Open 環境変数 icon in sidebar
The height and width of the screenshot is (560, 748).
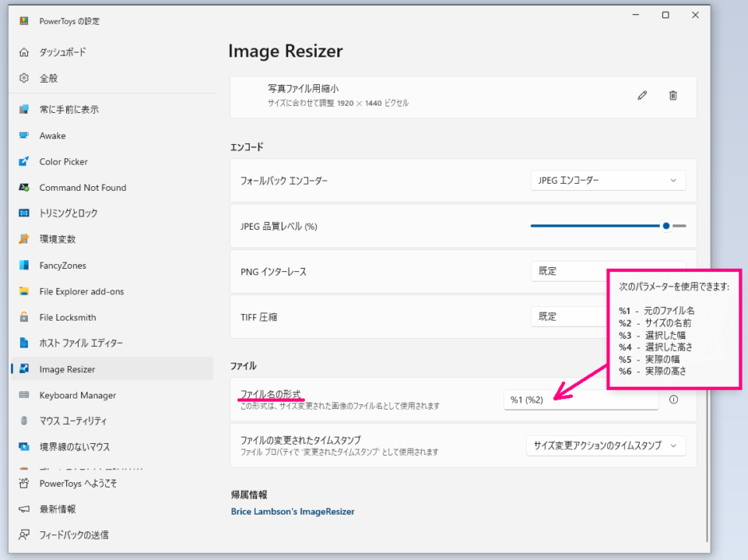[x=24, y=239]
